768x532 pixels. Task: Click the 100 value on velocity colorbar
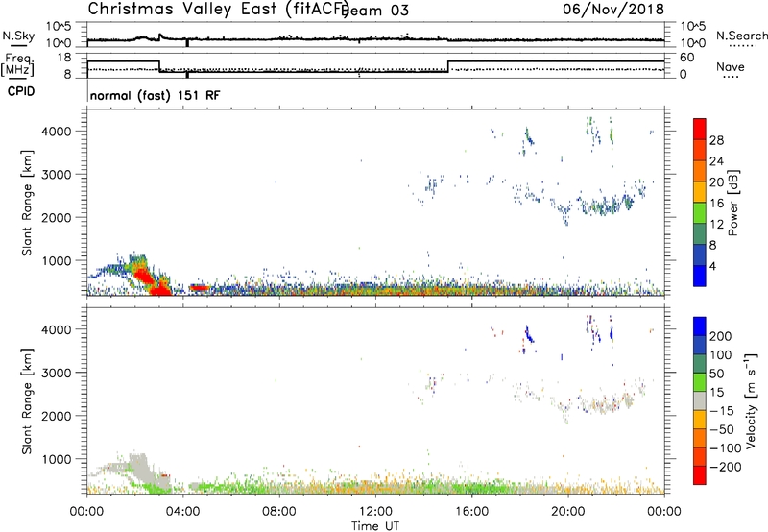[x=721, y=355]
